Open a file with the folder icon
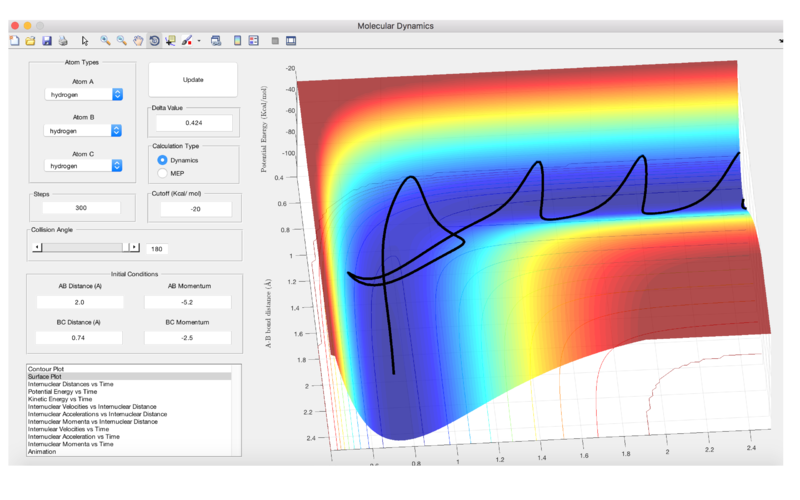 31,41
